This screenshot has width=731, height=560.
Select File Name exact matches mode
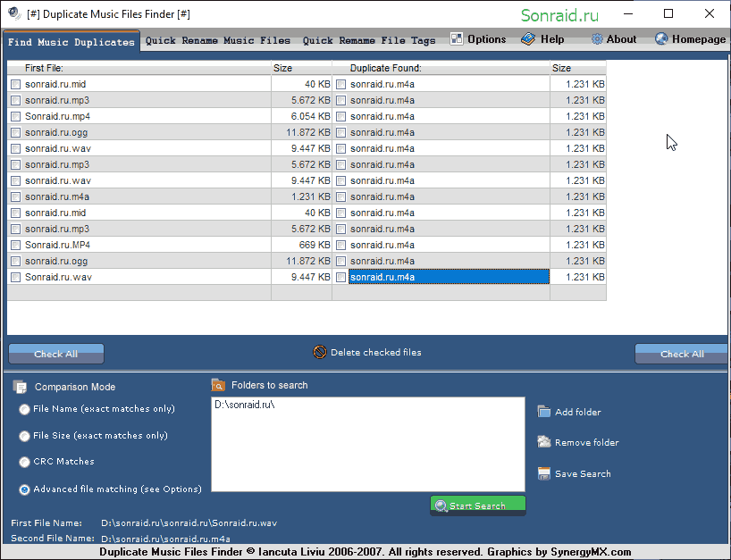click(x=24, y=409)
